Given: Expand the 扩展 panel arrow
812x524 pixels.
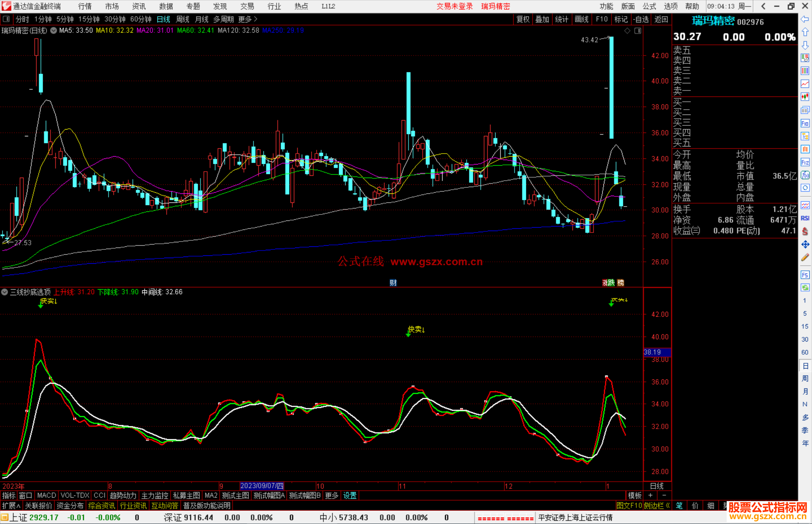Looking at the screenshot, I should [11, 506].
